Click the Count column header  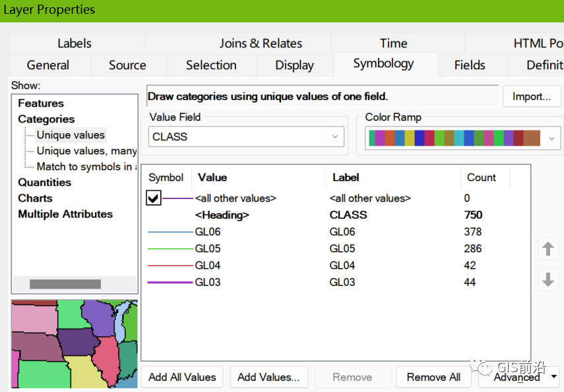[482, 177]
